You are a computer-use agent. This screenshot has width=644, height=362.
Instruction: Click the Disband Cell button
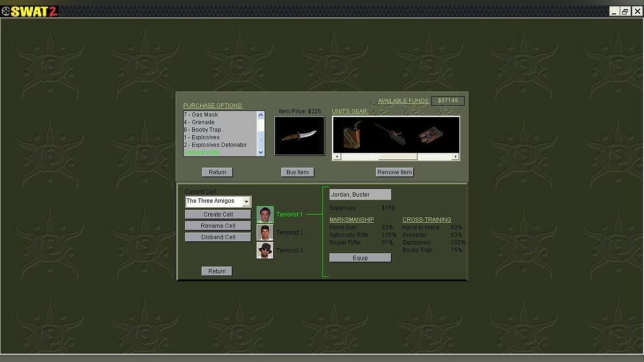coord(218,237)
